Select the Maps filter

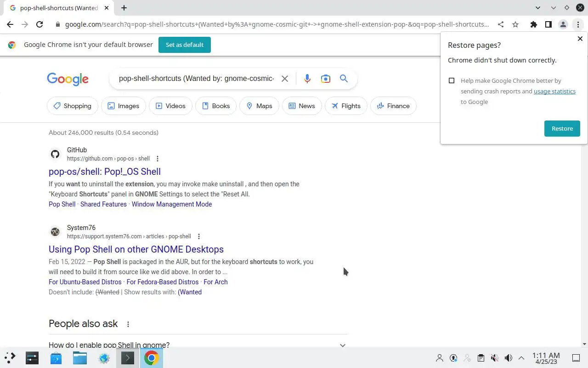[259, 106]
